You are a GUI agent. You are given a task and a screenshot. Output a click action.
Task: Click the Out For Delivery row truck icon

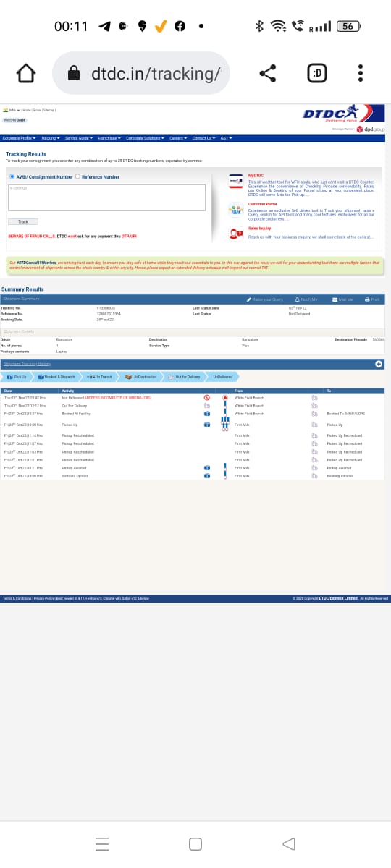(x=207, y=406)
